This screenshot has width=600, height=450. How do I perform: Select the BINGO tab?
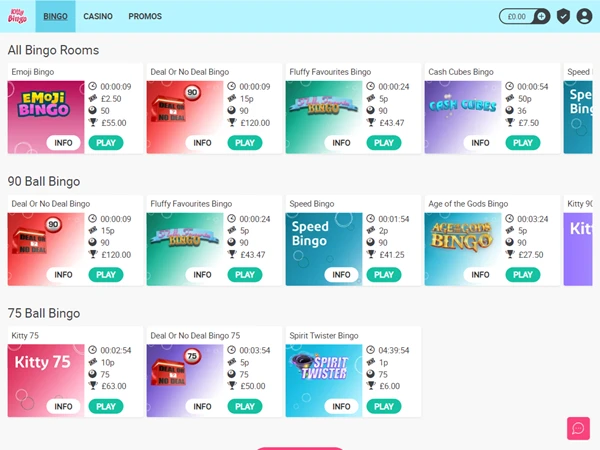pos(55,16)
